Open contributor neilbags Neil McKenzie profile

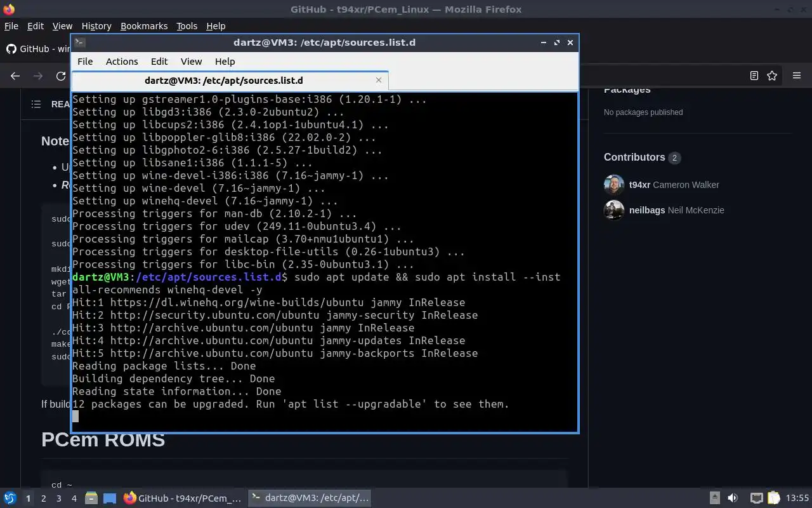(x=677, y=210)
